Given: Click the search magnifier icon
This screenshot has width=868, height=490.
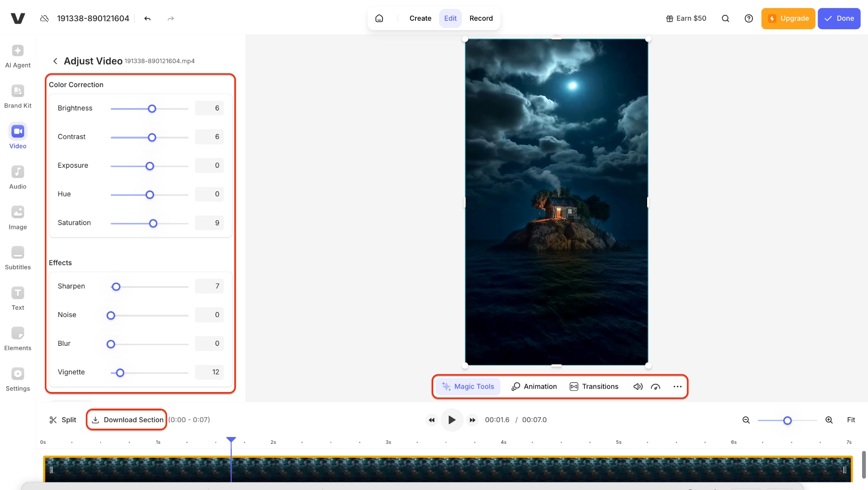Looking at the screenshot, I should 726,19.
